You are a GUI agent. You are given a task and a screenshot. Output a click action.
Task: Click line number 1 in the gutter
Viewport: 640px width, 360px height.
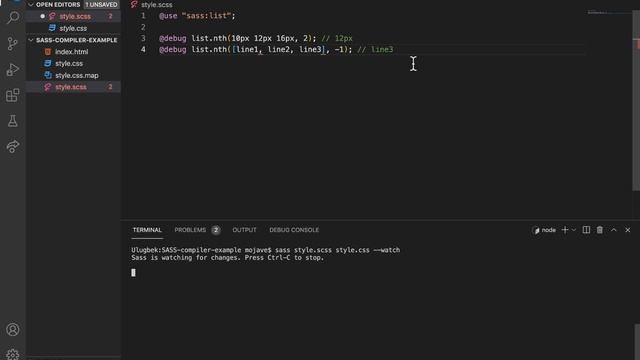point(143,16)
